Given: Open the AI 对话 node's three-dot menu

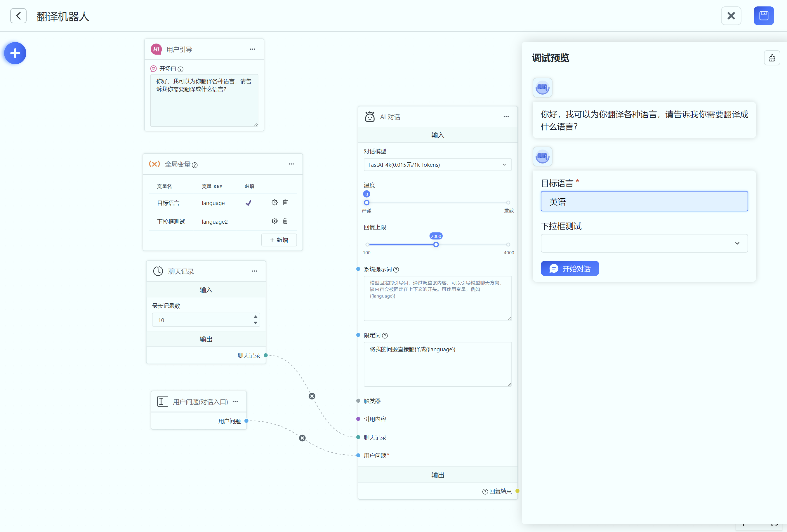Looking at the screenshot, I should pos(506,117).
